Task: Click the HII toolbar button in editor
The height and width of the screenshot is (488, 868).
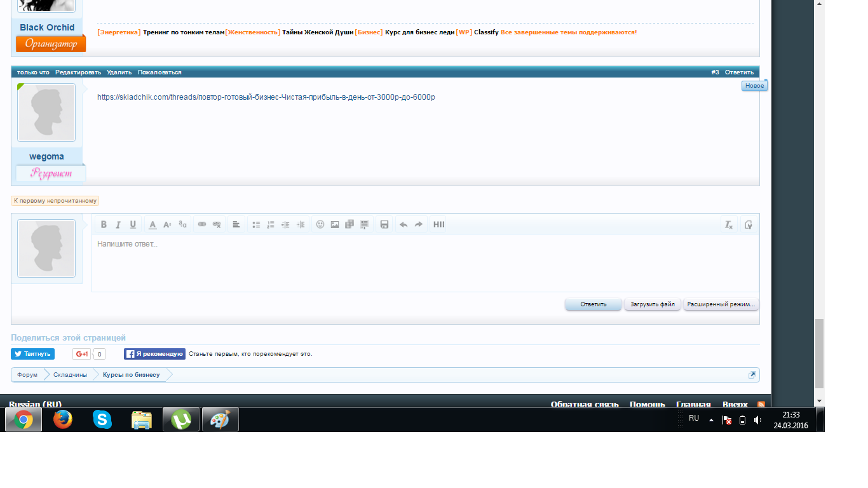Action: (x=438, y=224)
